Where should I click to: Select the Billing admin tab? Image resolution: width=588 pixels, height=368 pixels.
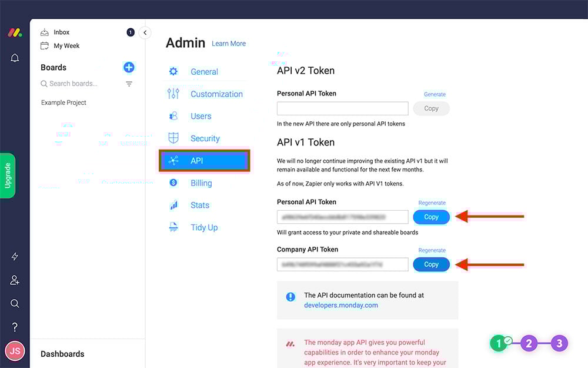201,183
